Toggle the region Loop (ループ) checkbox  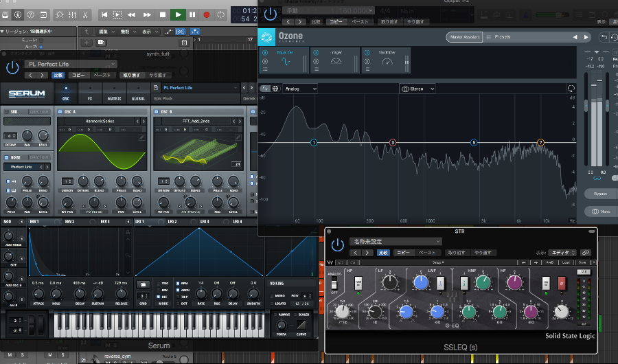point(41,47)
